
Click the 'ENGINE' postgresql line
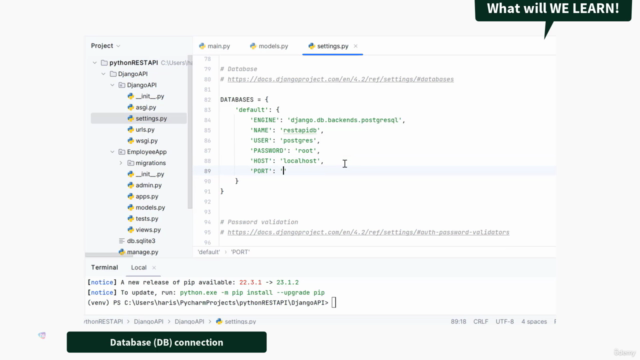pos(327,120)
